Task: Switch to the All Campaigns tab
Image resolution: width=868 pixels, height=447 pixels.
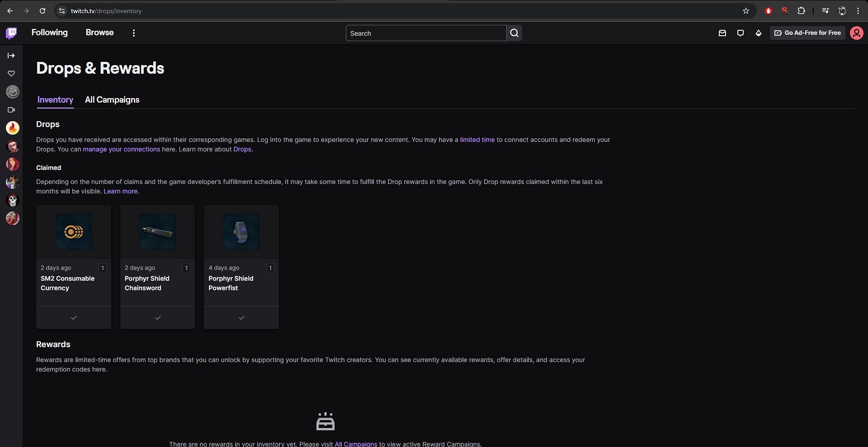Action: click(112, 100)
